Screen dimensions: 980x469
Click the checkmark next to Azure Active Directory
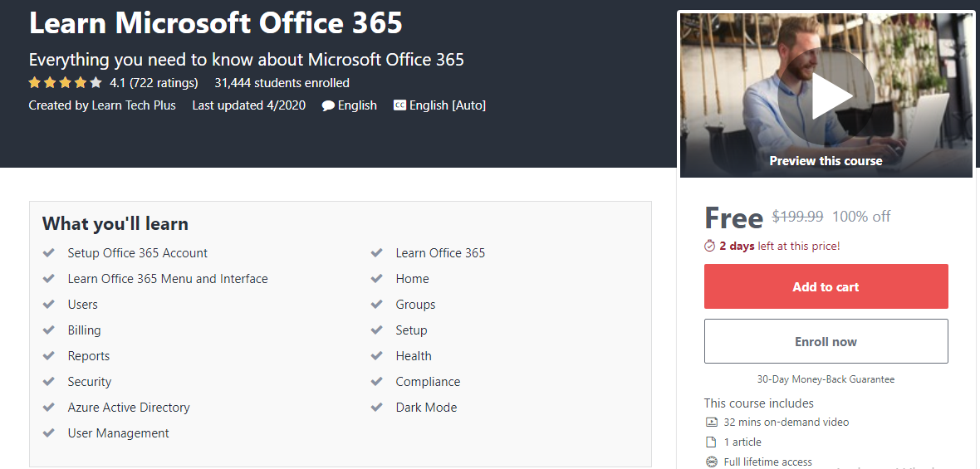pyautogui.click(x=49, y=407)
